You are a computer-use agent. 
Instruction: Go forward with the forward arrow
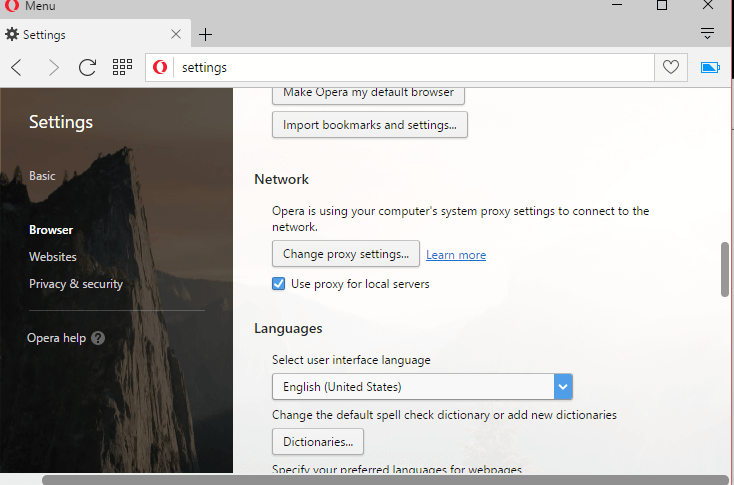click(53, 68)
